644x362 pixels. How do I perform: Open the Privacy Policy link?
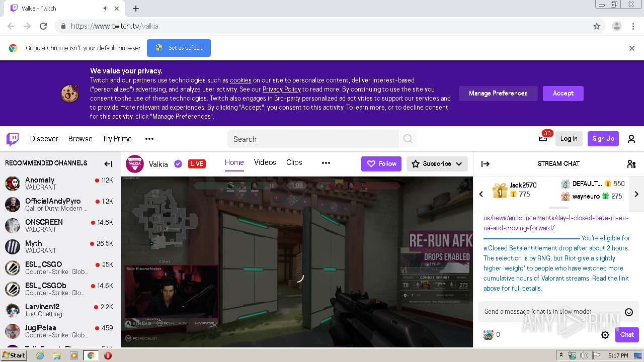282,89
